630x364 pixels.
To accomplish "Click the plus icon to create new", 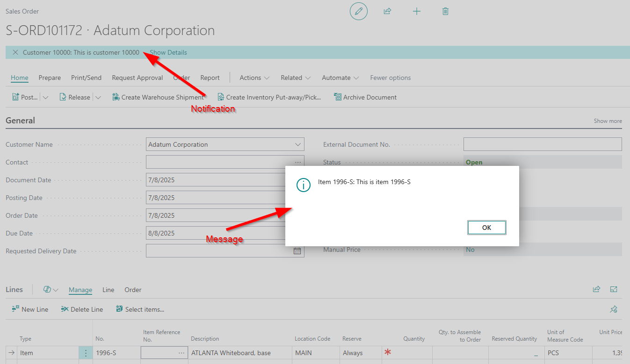I will [x=416, y=11].
